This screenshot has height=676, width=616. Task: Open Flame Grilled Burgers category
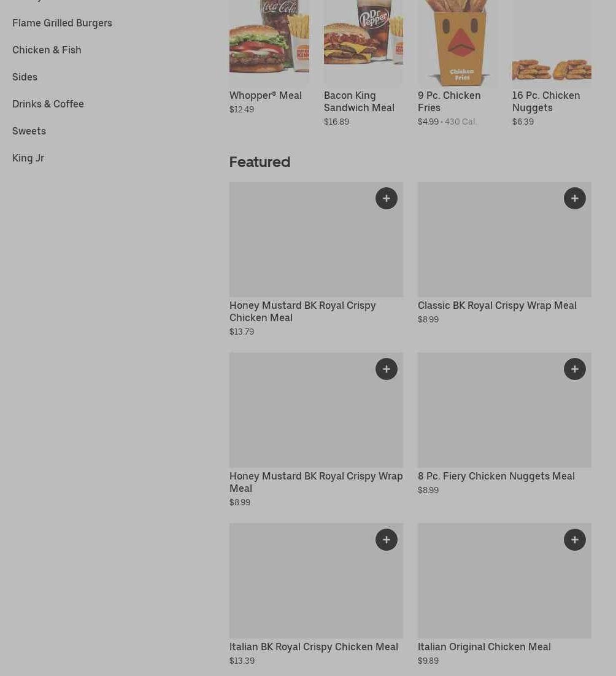[x=62, y=23]
